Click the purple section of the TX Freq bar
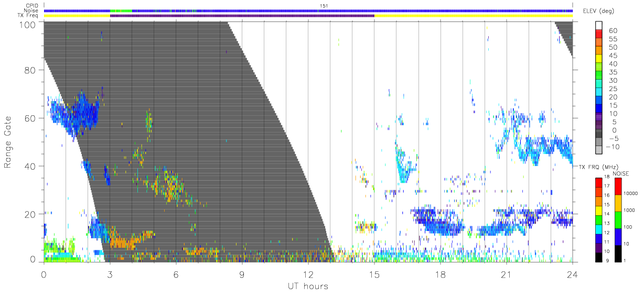Image resolution: width=644 pixels, height=297 pixels. (242, 16)
